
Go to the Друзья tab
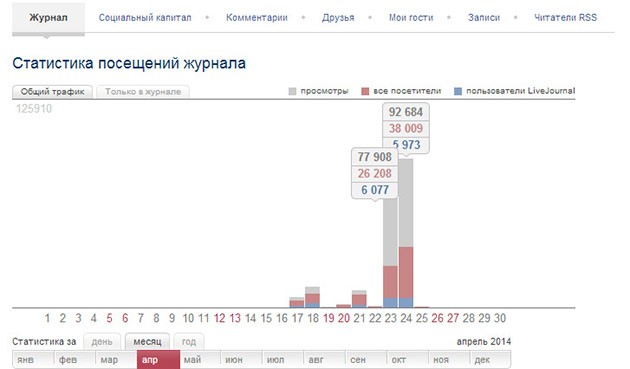(338, 18)
